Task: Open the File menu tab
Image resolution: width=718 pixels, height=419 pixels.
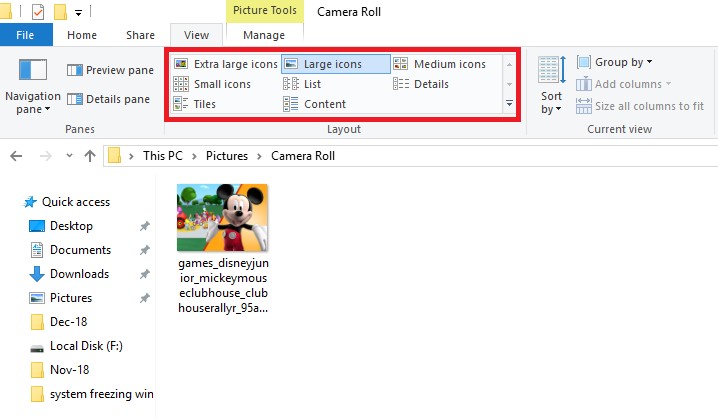Action: 26,35
